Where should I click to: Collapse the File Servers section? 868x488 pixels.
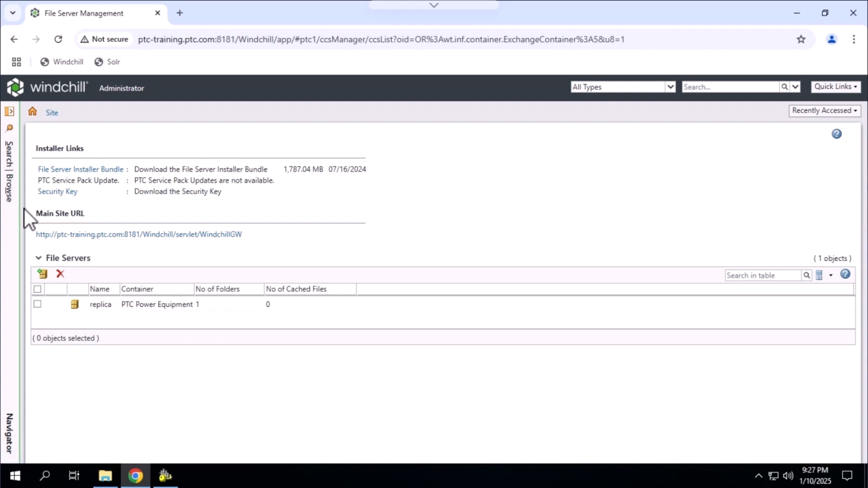tap(38, 258)
